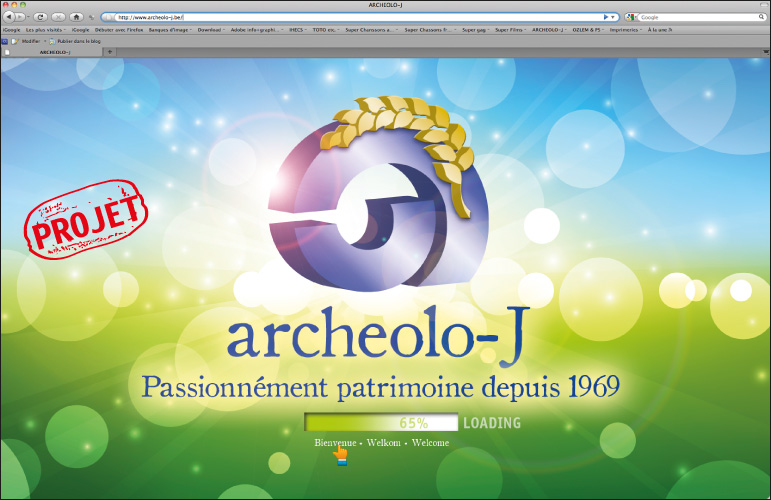Expand the 'TOTO etc.' bookmark folder
Viewport: 771px width, 500px height.
326,30
